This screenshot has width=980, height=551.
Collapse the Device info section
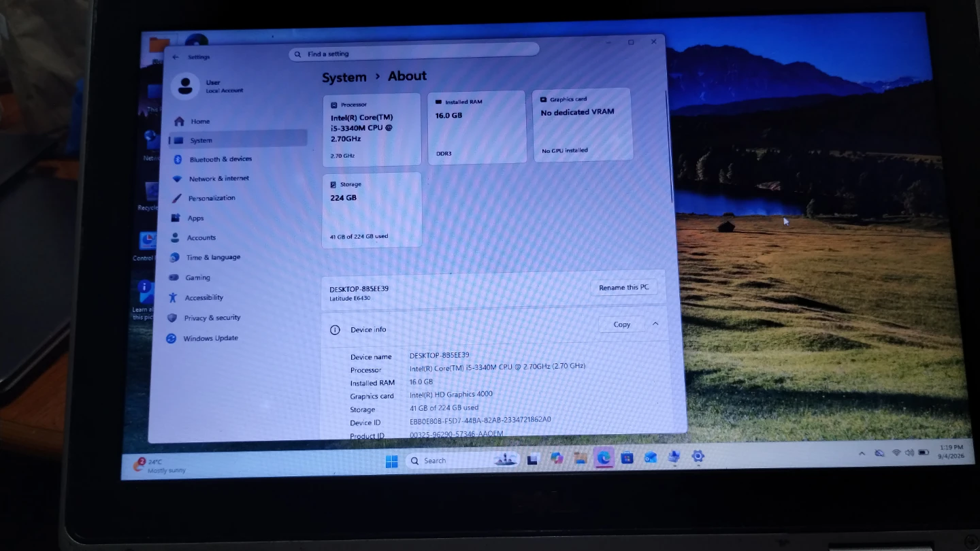pyautogui.click(x=655, y=324)
